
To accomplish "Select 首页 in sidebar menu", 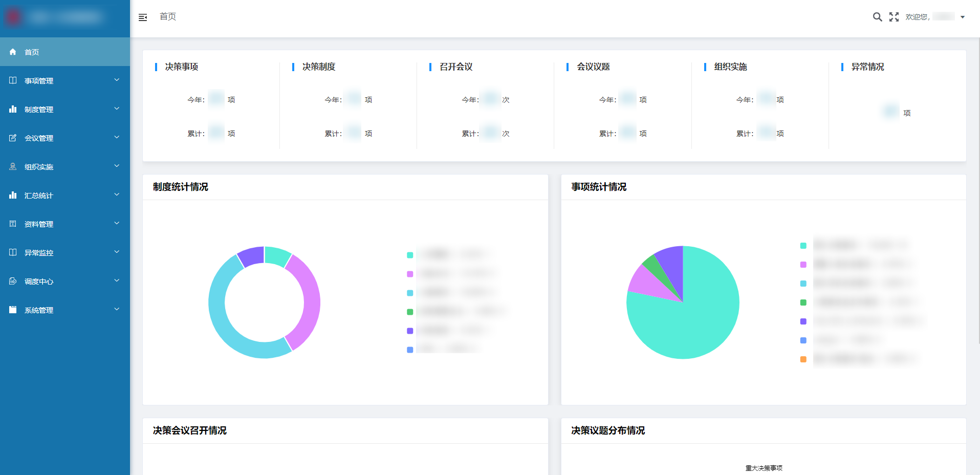I will pos(65,52).
